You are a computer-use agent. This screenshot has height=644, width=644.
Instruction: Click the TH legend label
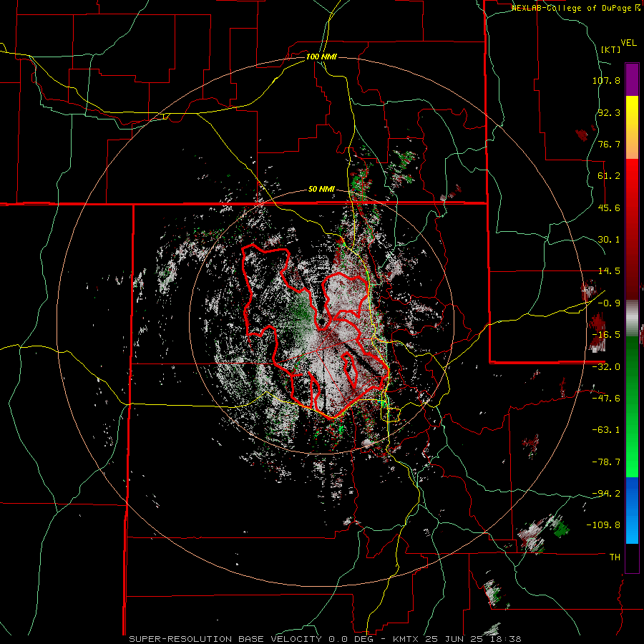[615, 557]
